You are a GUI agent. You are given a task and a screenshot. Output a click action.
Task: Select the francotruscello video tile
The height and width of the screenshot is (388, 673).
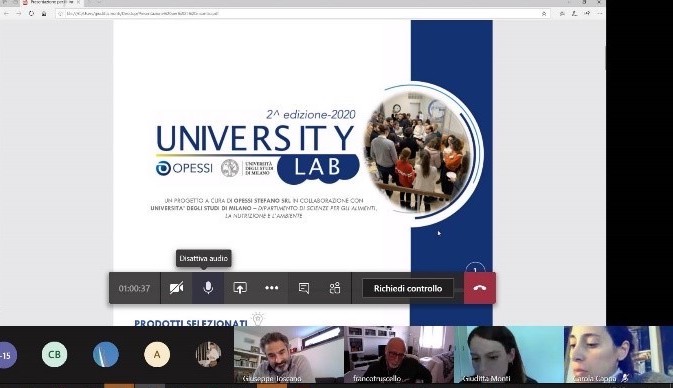[399, 355]
